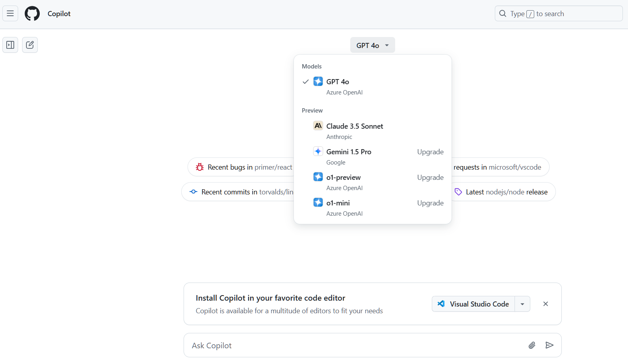
Task: Start a new conversation with the edit icon
Action: pos(30,45)
